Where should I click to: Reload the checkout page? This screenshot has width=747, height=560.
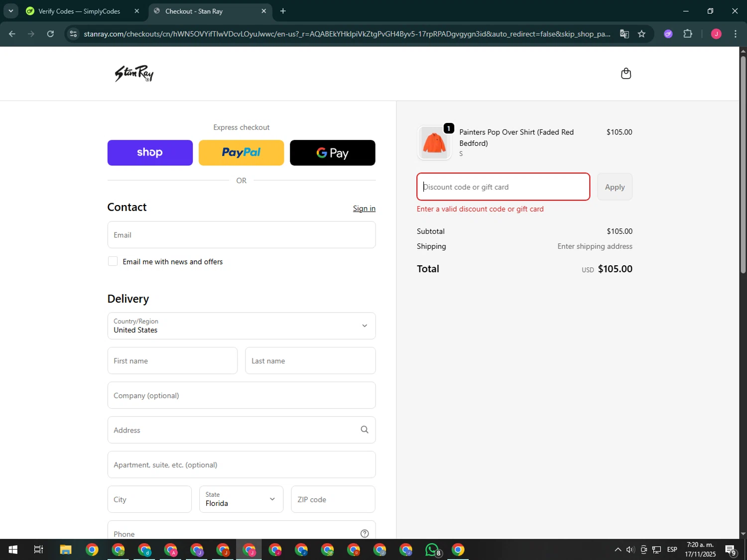50,34
